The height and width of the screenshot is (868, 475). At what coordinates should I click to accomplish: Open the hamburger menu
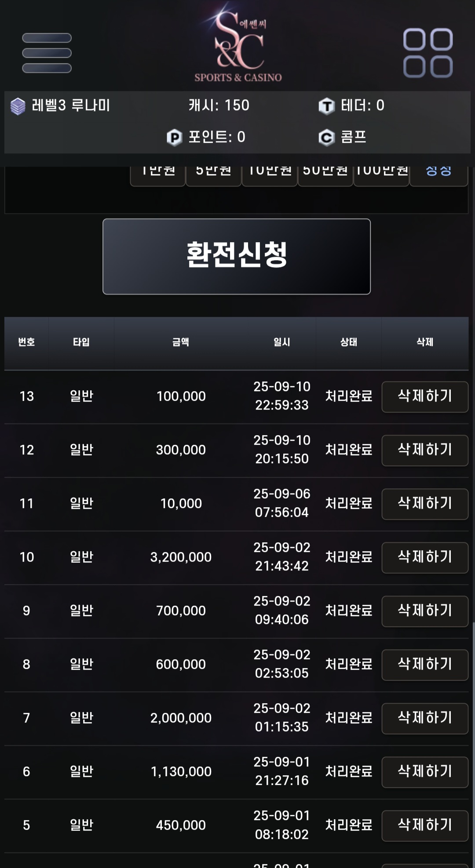point(47,53)
